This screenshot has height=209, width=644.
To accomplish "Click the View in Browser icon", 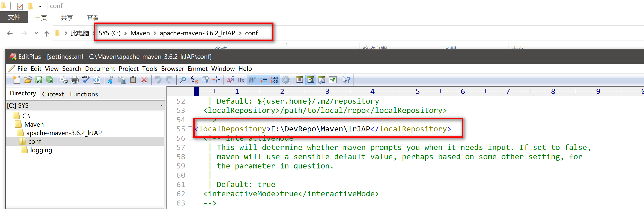I will (x=97, y=80).
